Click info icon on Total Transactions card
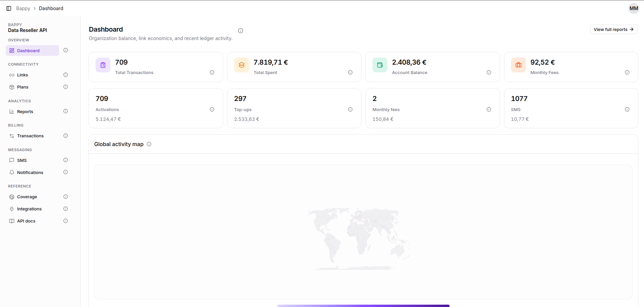Image resolution: width=644 pixels, height=307 pixels. coord(212,72)
